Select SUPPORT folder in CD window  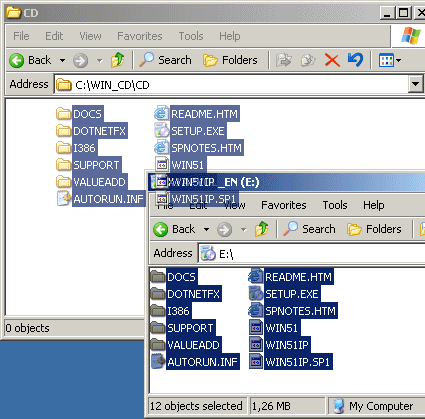(88, 165)
